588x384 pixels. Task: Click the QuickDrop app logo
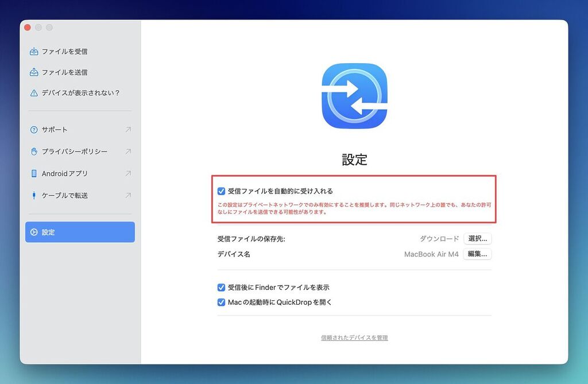(x=354, y=96)
